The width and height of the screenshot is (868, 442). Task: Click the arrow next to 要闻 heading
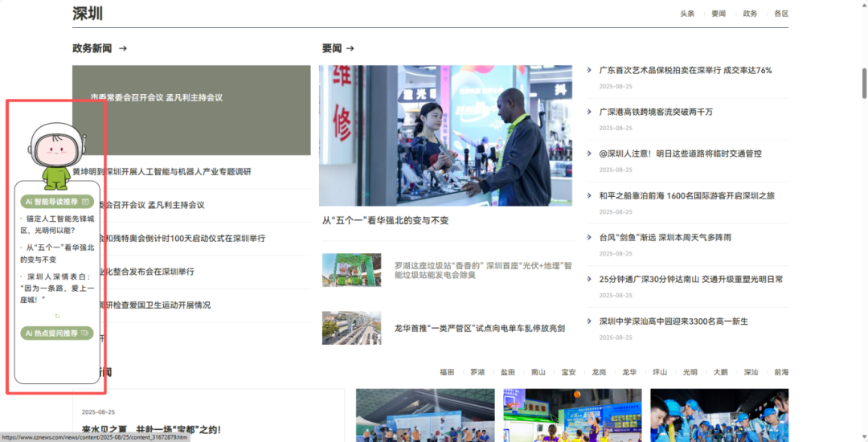350,48
